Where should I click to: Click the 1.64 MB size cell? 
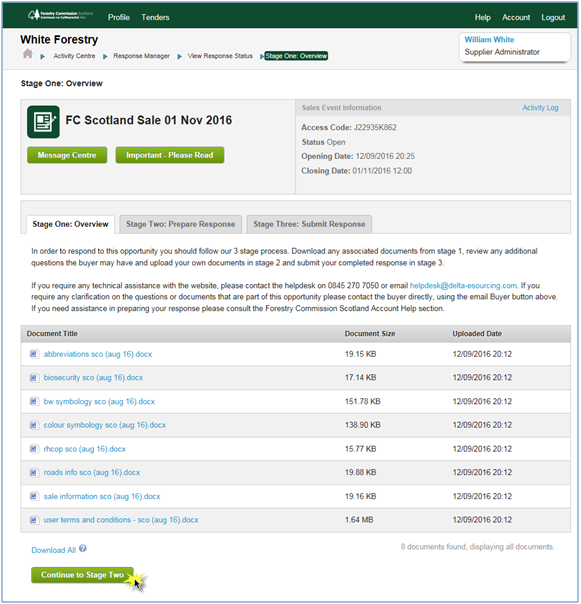pos(359,520)
